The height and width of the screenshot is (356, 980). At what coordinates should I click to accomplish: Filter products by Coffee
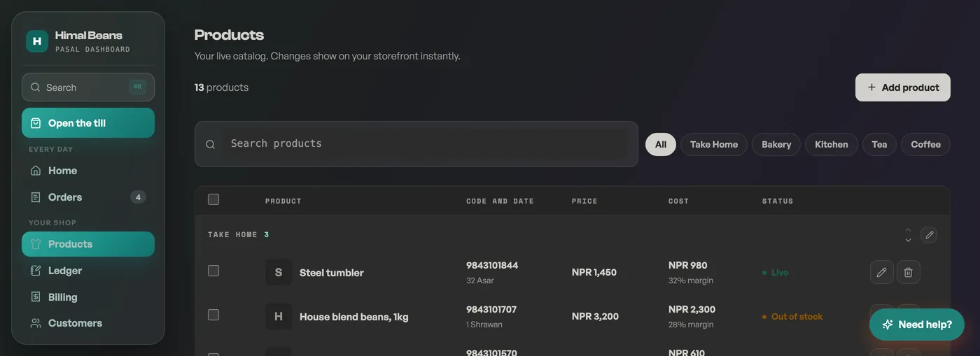pos(925,144)
